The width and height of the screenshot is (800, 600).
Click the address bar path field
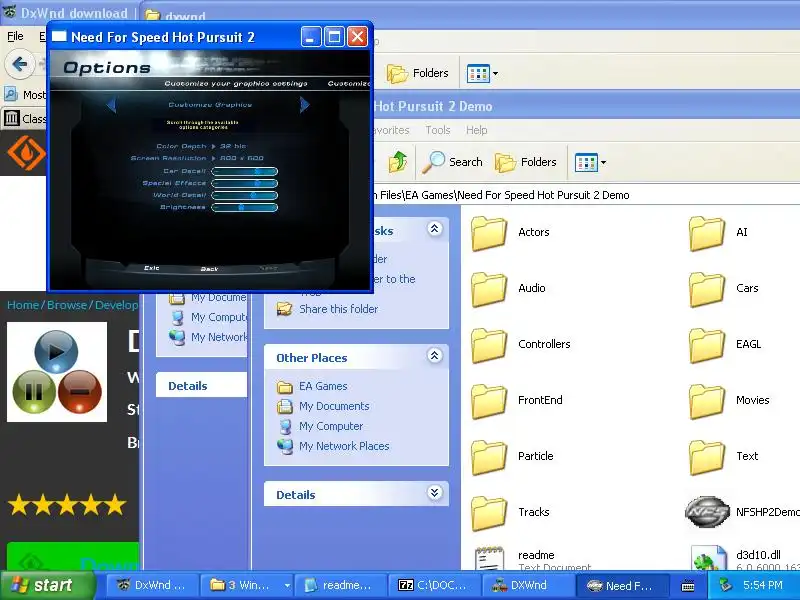587,195
